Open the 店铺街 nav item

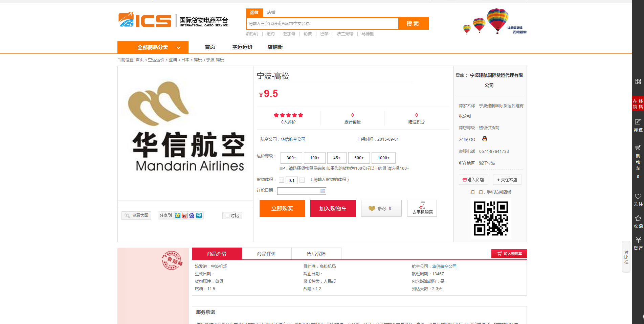point(275,47)
